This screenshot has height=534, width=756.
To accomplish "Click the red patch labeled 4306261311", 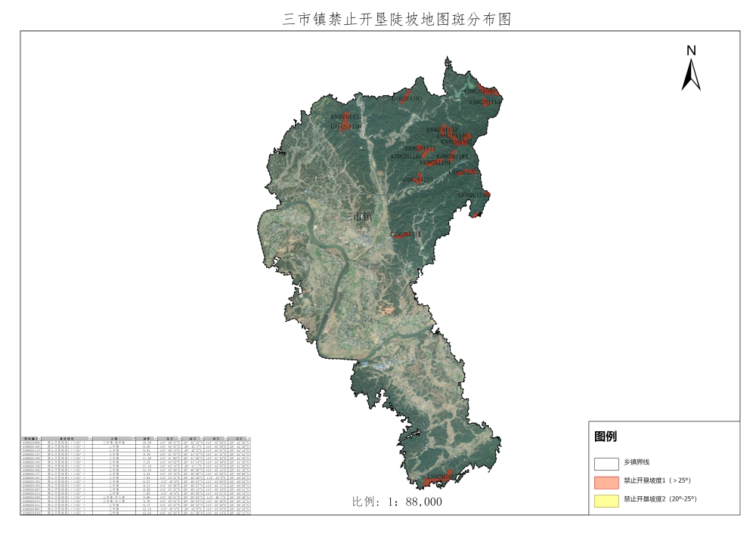I will [x=405, y=235].
